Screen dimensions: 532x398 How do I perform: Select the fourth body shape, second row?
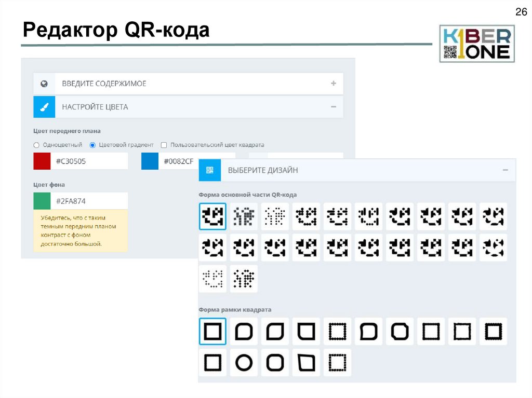tap(307, 248)
